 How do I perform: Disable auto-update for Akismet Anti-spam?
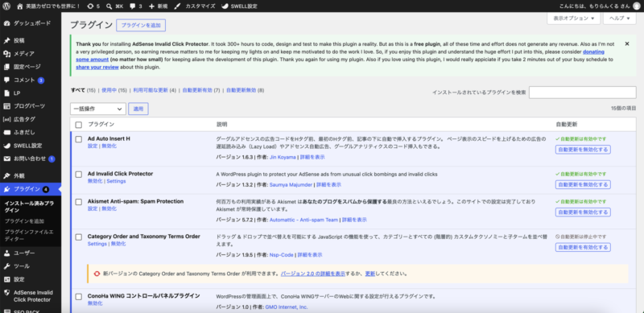583,212
